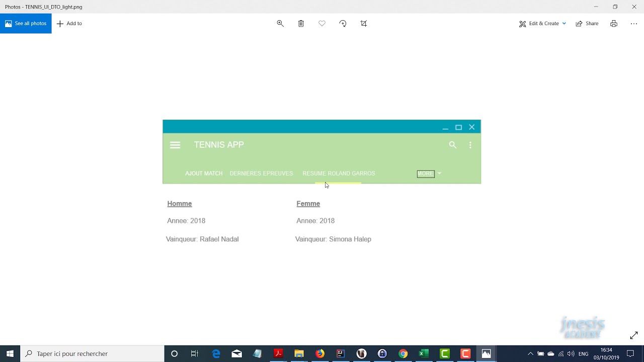Image resolution: width=644 pixels, height=362 pixels.
Task: Open green Camtasia icon in taskbar
Action: [x=445, y=354]
